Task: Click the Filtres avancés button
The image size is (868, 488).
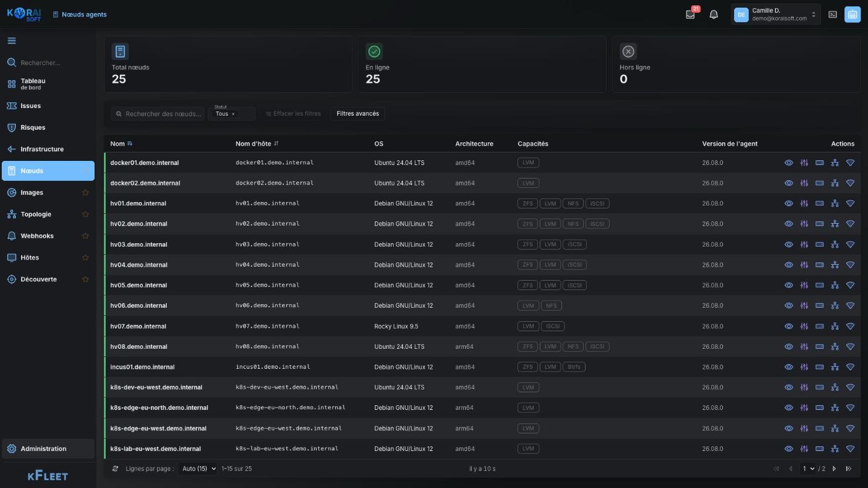Action: coord(358,114)
